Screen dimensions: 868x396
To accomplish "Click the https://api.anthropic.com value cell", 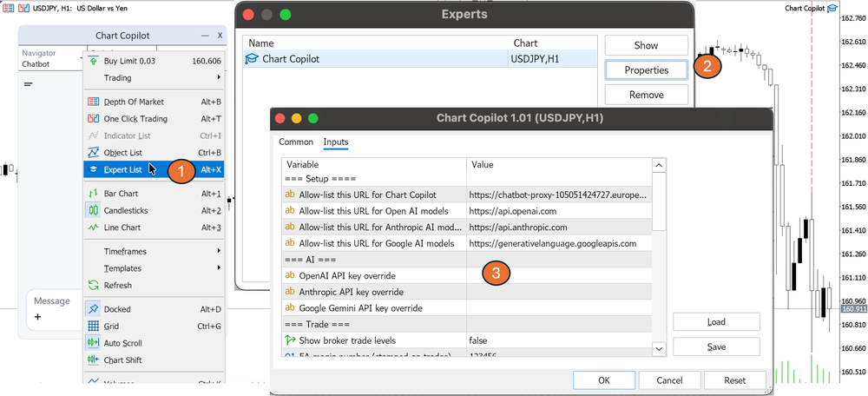I will click(x=559, y=227).
